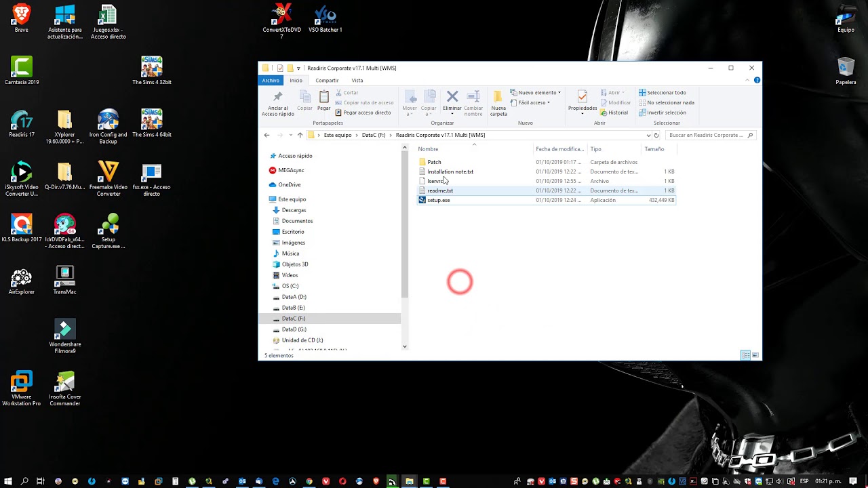Open Descargas in navigation pane
The image size is (868, 488).
(294, 210)
